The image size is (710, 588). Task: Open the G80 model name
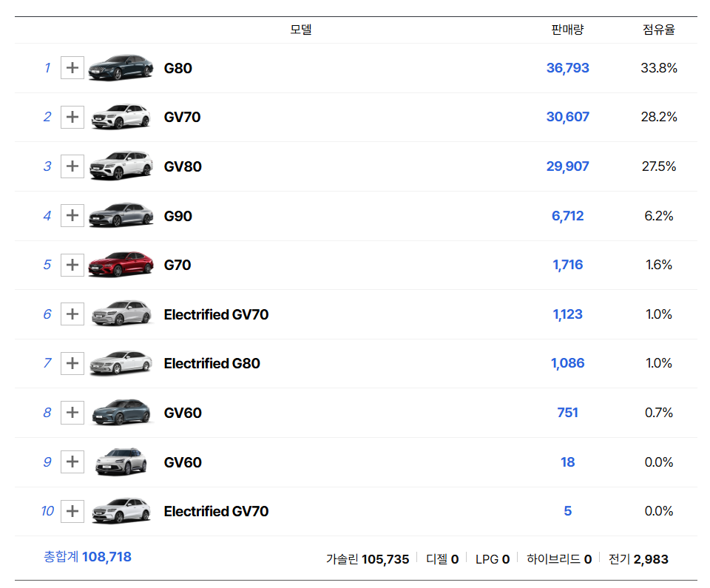(x=178, y=68)
